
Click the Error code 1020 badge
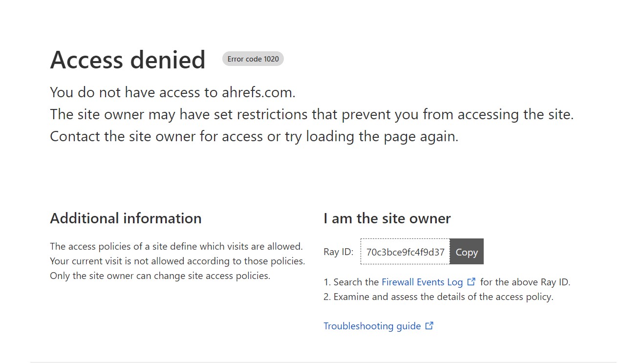click(x=253, y=59)
